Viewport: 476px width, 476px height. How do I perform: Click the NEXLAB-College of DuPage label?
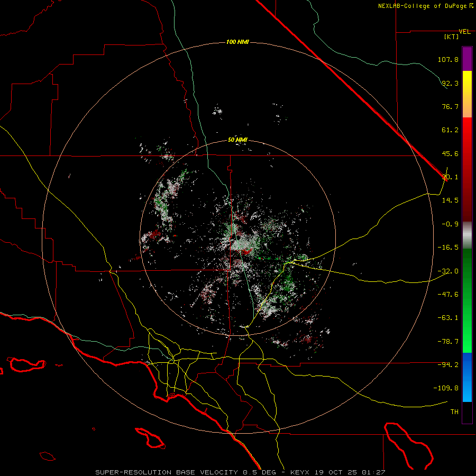425,6
